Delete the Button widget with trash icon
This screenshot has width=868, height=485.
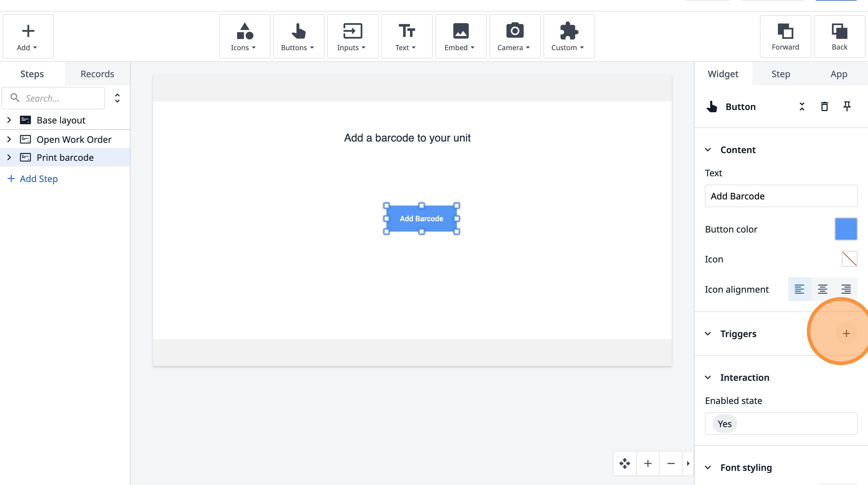[824, 106]
